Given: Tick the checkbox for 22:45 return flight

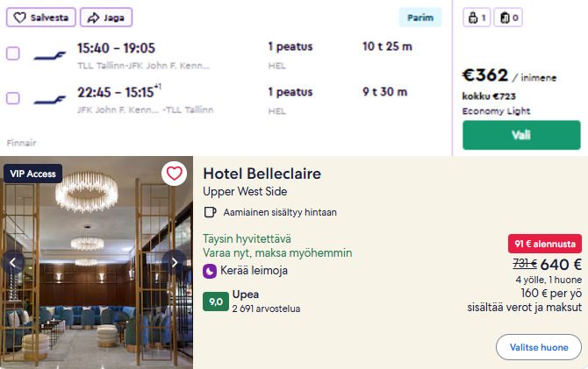Looking at the screenshot, I should [13, 98].
